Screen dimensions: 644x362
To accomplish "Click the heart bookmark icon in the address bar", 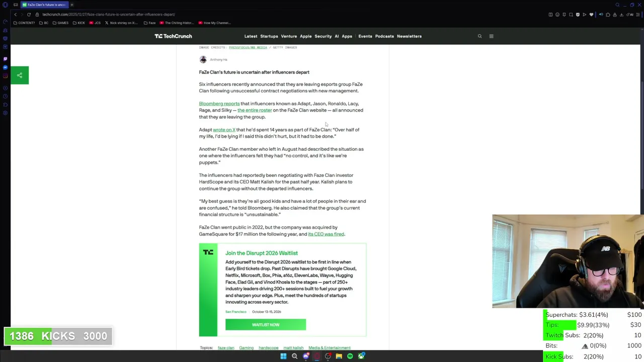I will [591, 15].
